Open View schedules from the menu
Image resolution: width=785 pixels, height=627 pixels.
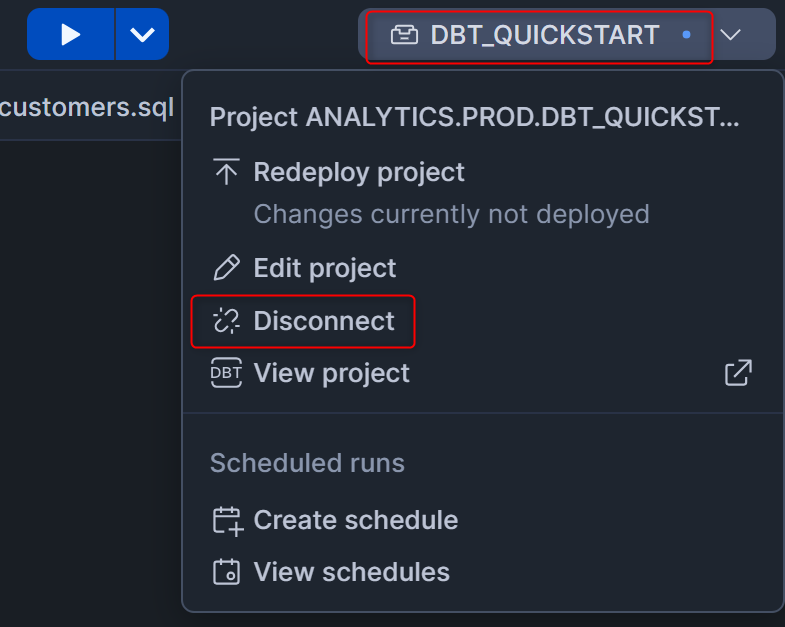[352, 572]
